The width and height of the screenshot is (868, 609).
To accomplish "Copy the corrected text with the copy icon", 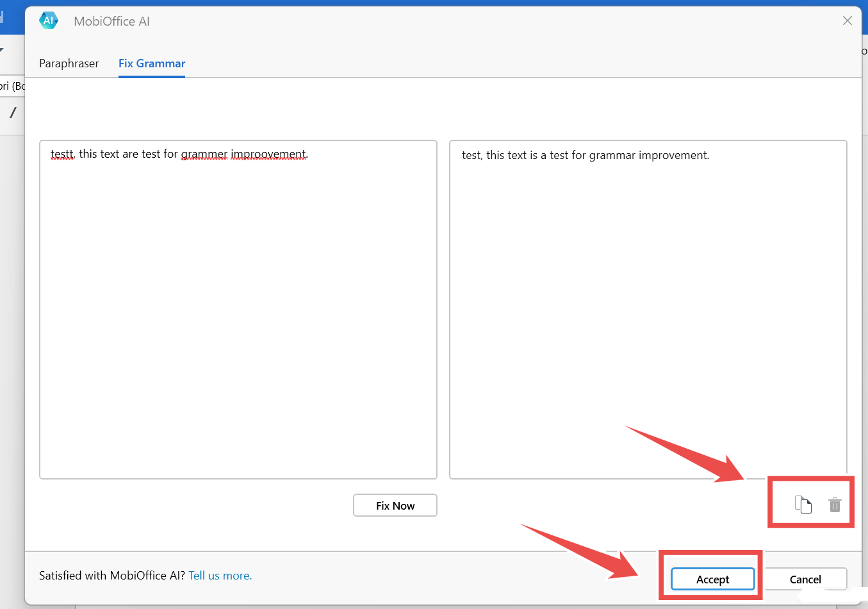I will pos(803,505).
